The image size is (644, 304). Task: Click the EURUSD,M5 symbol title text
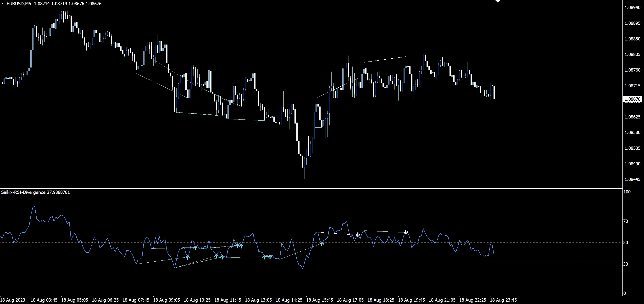point(19,4)
